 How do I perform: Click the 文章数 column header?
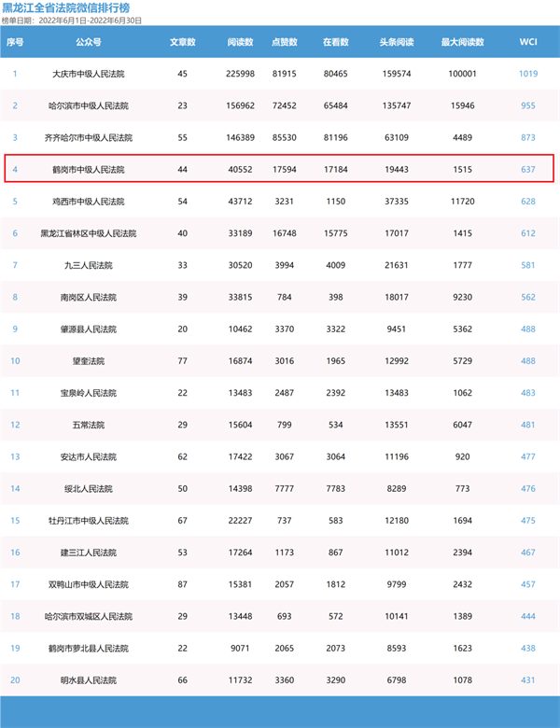[183, 42]
